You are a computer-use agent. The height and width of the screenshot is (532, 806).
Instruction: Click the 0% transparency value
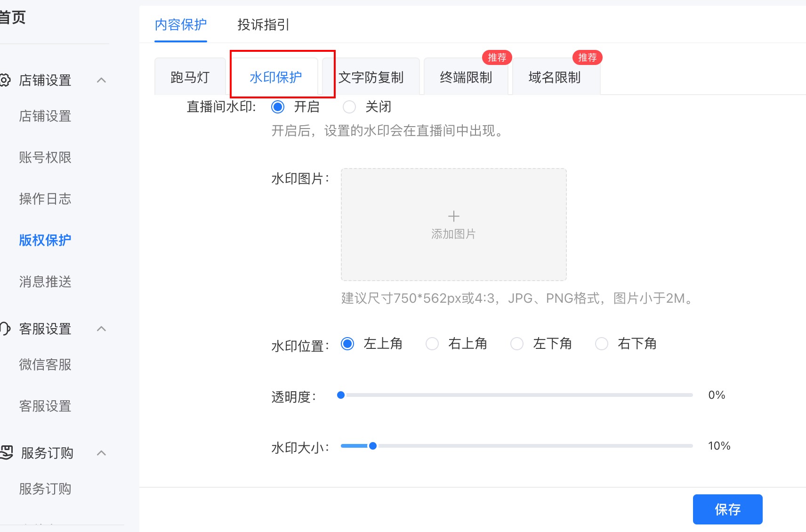pos(717,395)
